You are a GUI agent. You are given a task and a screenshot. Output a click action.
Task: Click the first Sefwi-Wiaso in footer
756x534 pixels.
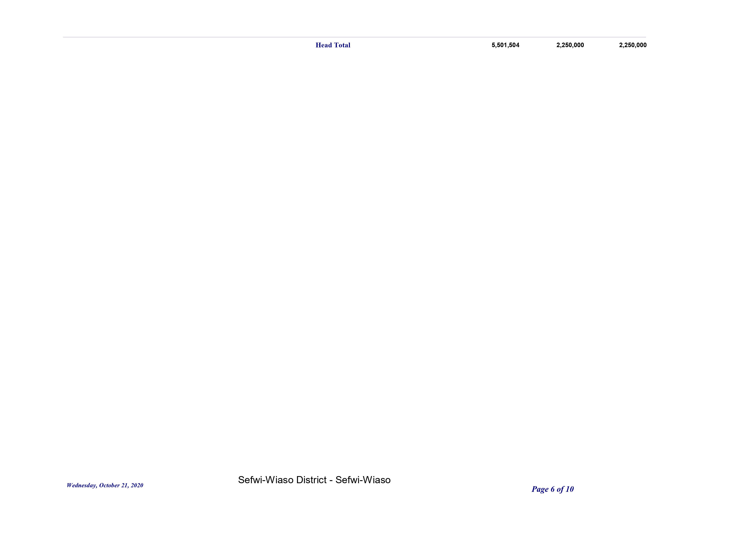click(x=266, y=480)
